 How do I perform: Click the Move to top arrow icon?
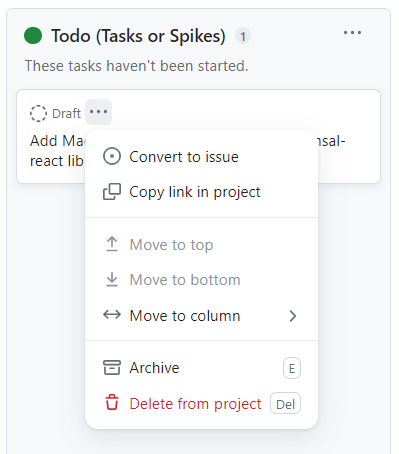(112, 244)
